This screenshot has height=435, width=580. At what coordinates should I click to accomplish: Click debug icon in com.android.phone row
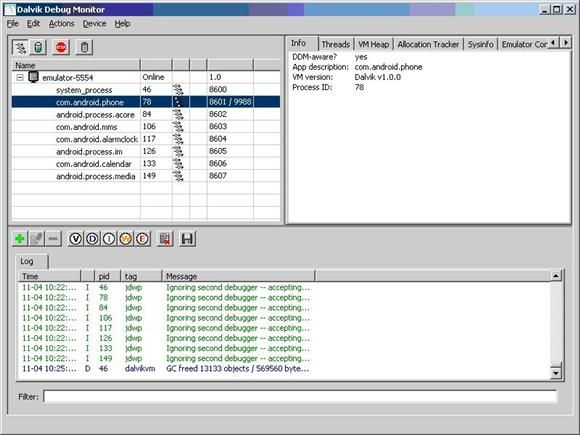coord(178,102)
